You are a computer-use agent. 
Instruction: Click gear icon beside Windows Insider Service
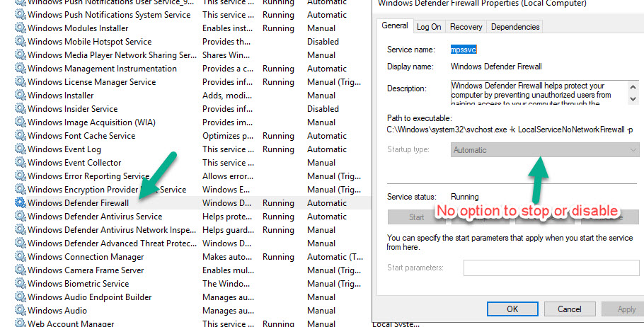point(20,108)
